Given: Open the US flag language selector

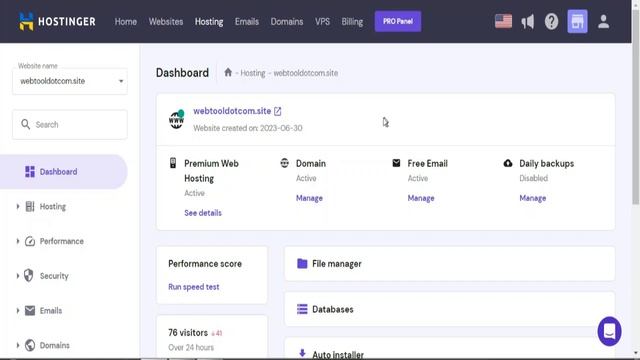Looking at the screenshot, I should (503, 21).
